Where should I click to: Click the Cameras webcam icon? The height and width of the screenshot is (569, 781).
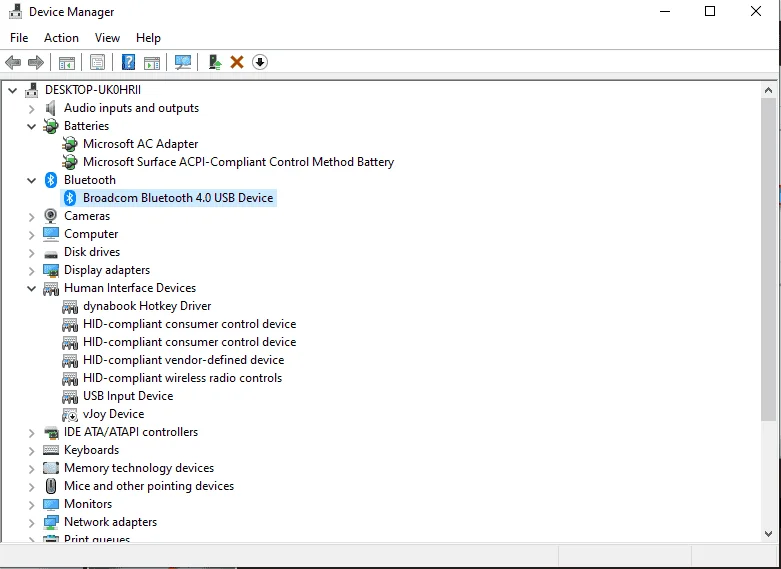(x=50, y=216)
